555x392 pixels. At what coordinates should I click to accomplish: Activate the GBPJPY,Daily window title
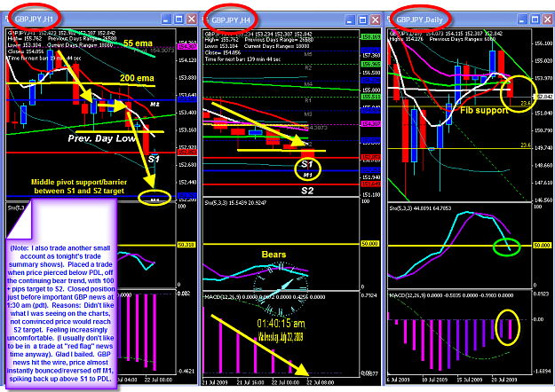pos(419,20)
